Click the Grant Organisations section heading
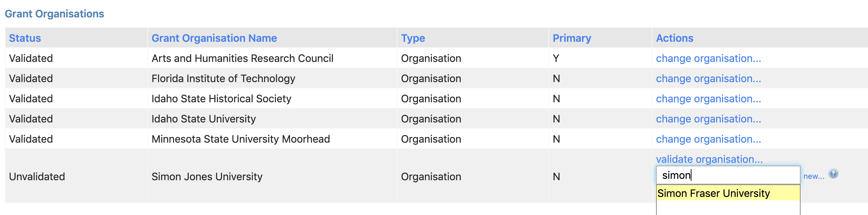The width and height of the screenshot is (868, 215). (54, 14)
